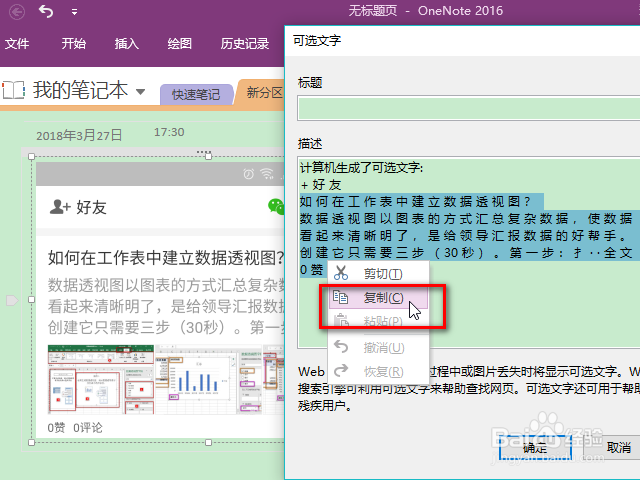Viewport: 640px width, 480px height.
Task: Choose 剪切(T) from context menu
Action: [378, 273]
